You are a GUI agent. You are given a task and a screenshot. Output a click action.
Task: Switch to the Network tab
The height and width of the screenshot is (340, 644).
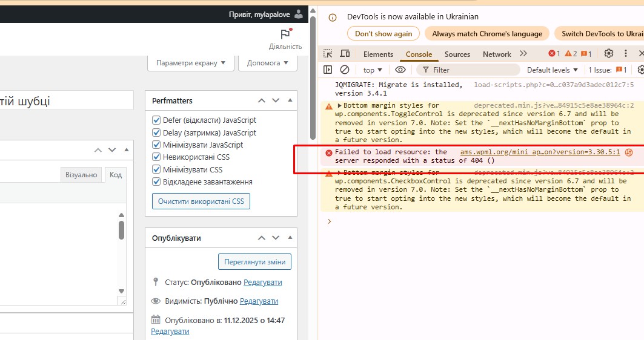pyautogui.click(x=497, y=54)
